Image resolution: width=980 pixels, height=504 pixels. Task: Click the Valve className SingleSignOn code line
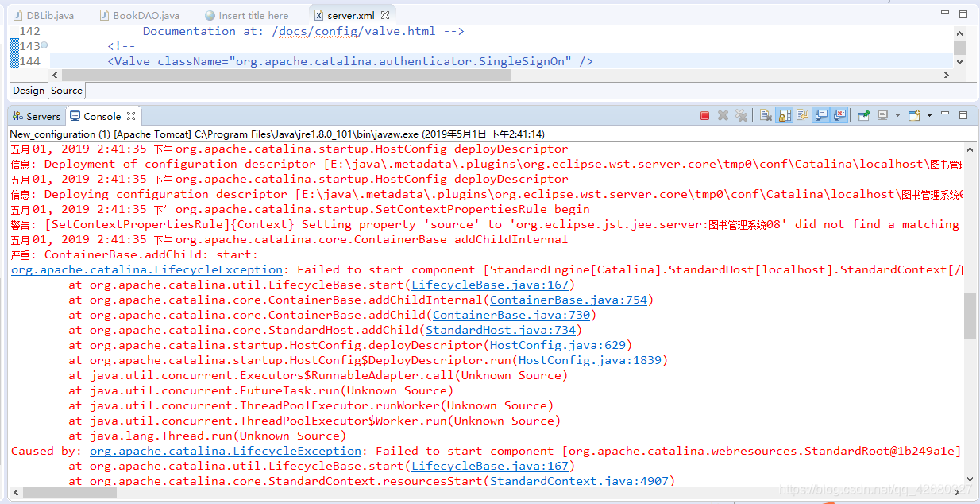coord(350,61)
